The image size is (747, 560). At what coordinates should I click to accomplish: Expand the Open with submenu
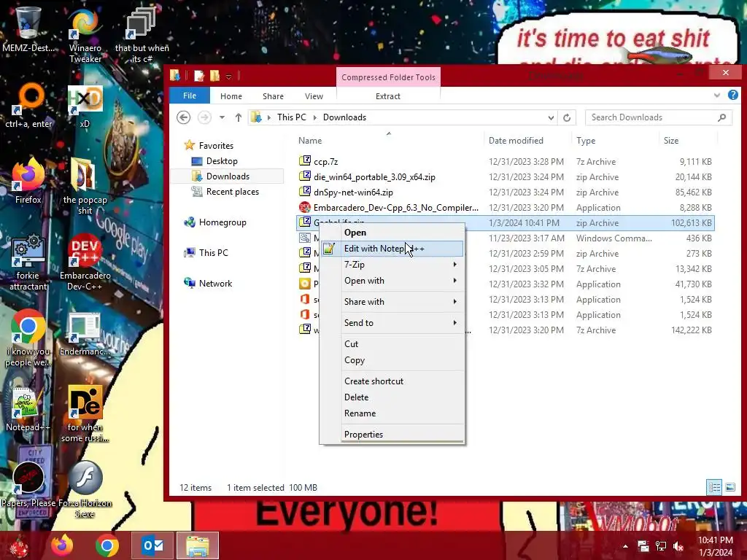pyautogui.click(x=392, y=281)
